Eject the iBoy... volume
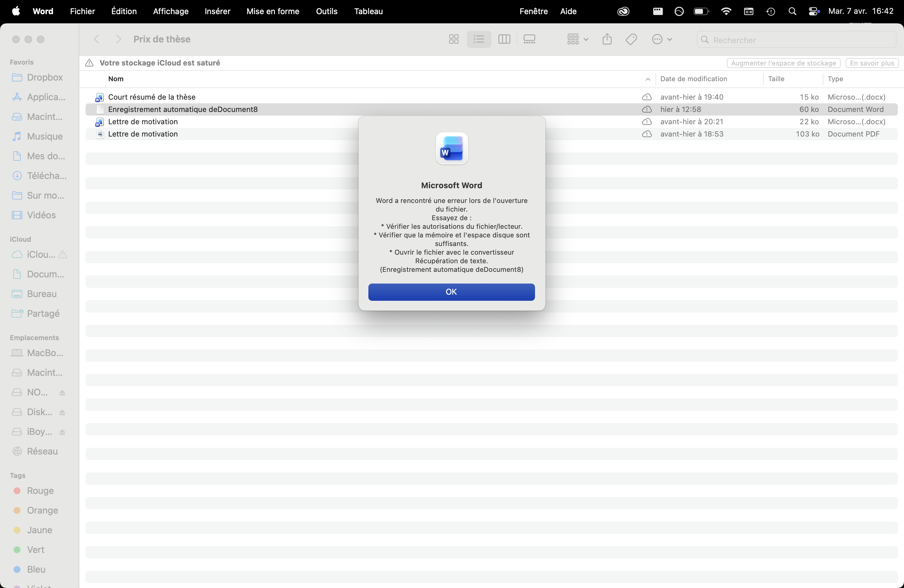The image size is (904, 588). tap(62, 432)
